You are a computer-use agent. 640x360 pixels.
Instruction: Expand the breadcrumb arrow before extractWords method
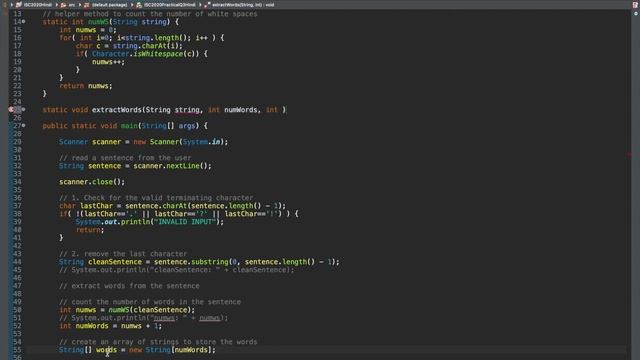click(200, 5)
